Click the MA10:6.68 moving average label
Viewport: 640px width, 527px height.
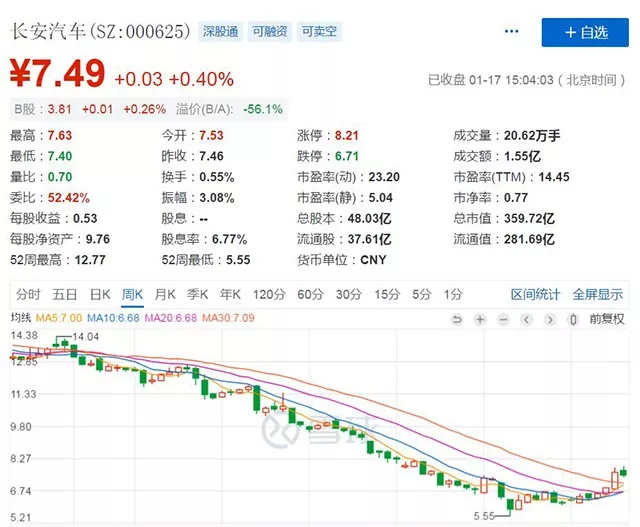click(113, 318)
